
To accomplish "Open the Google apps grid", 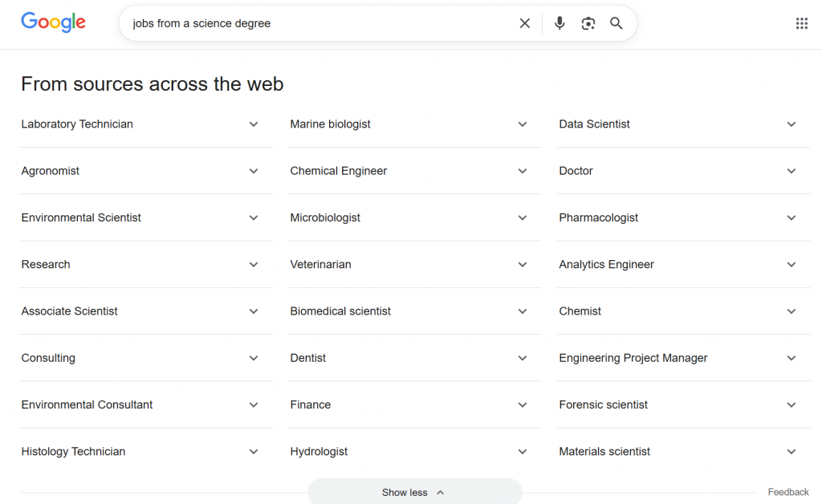I will [x=801, y=23].
